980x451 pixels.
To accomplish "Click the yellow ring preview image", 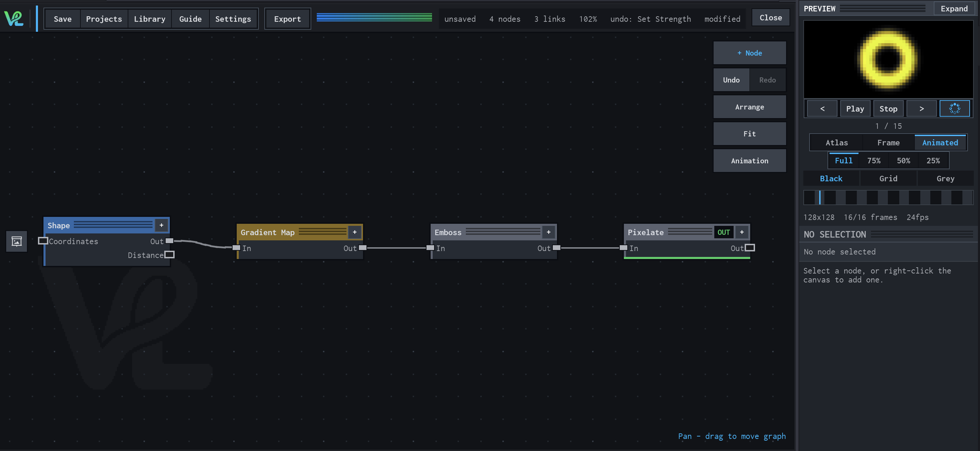I will 888,59.
